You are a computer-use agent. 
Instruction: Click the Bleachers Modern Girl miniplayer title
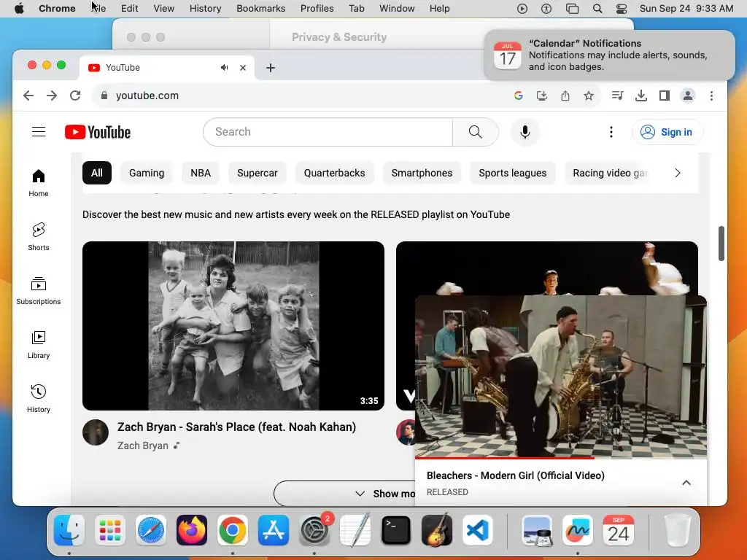click(x=516, y=475)
